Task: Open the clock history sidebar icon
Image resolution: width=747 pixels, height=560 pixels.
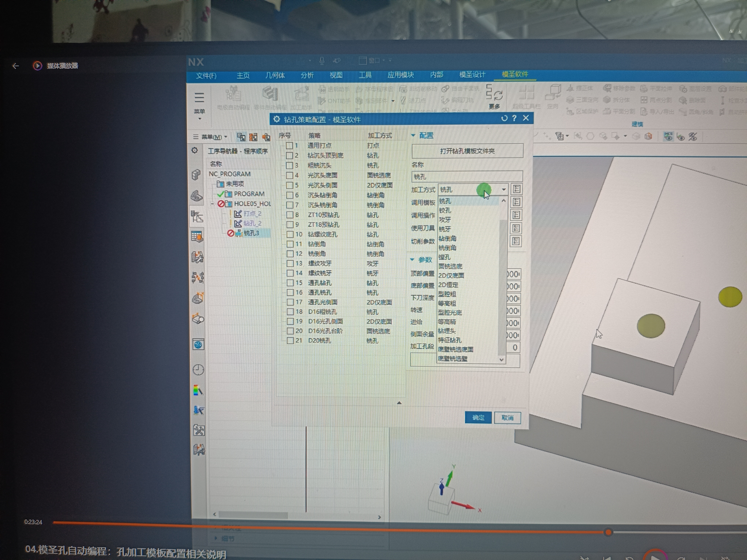Action: [198, 370]
